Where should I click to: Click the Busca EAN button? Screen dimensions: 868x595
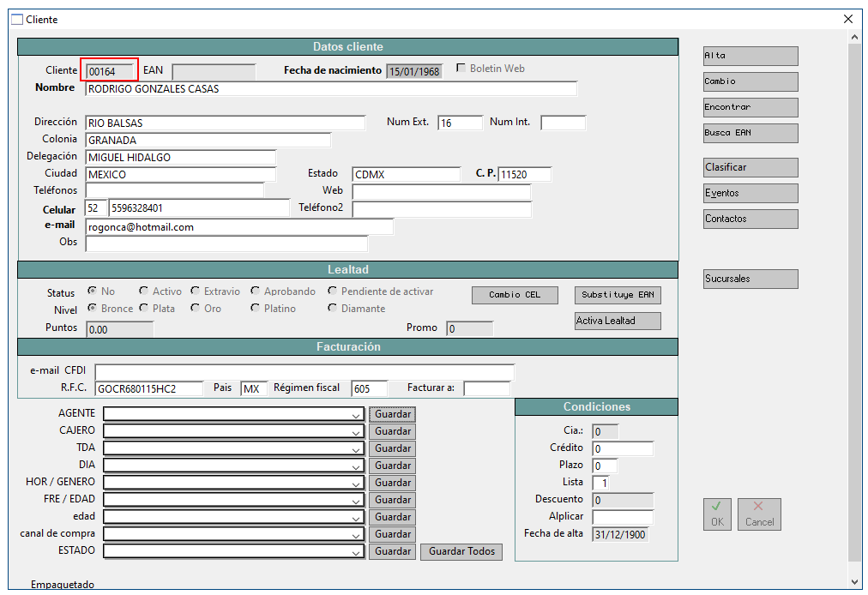coord(750,133)
